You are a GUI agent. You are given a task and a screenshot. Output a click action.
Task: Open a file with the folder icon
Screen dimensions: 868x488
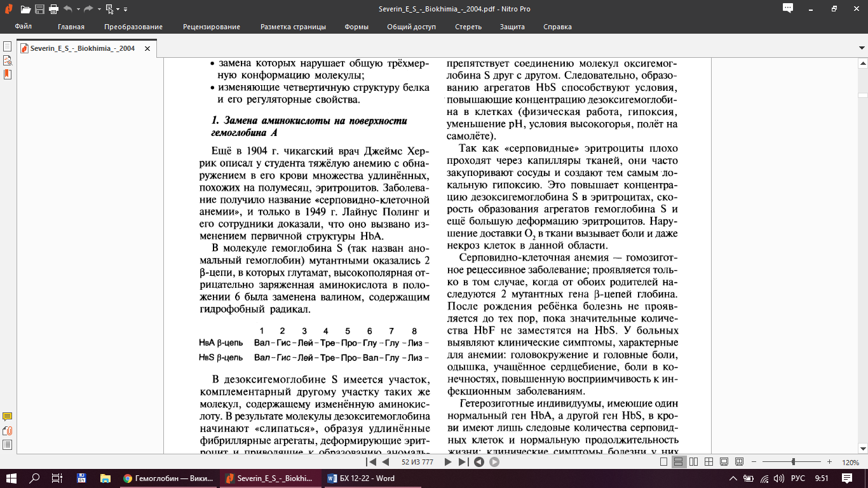[x=25, y=9]
